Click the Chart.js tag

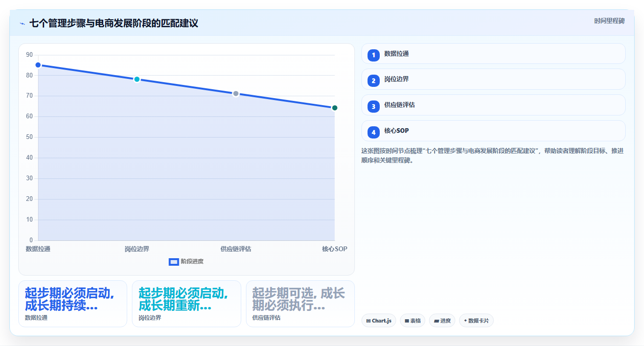(x=379, y=321)
